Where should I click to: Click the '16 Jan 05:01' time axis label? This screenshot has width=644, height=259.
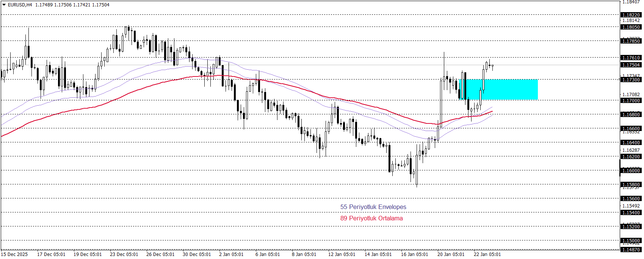(x=415, y=254)
